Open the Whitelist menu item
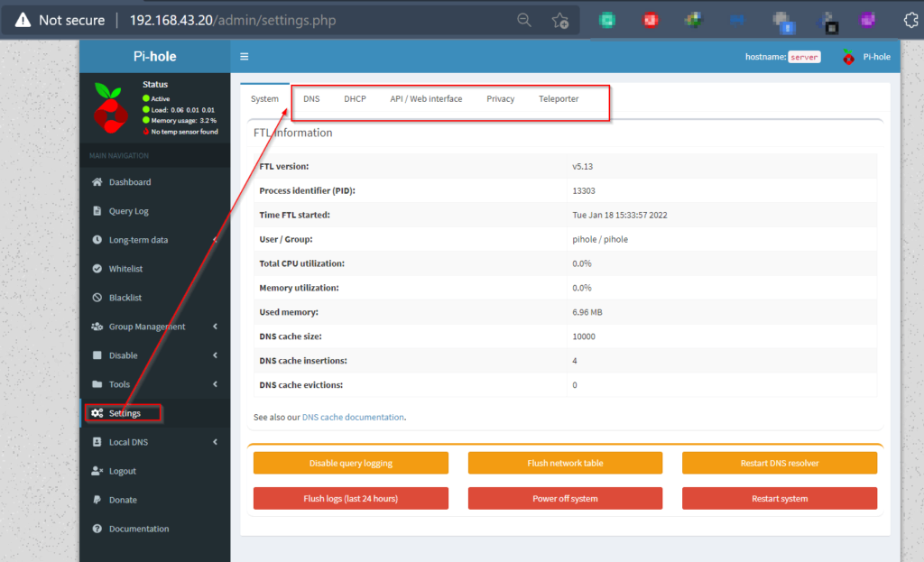The height and width of the screenshot is (562, 924). tap(155, 269)
